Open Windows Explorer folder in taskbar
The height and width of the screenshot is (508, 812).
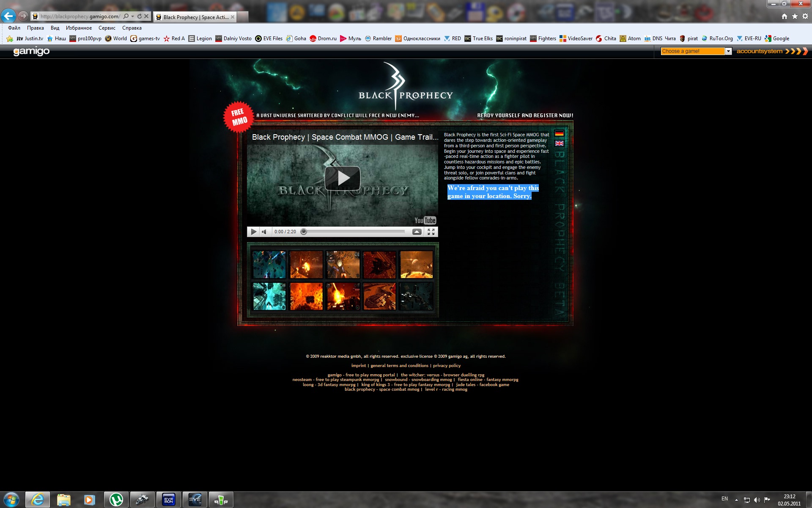point(63,500)
